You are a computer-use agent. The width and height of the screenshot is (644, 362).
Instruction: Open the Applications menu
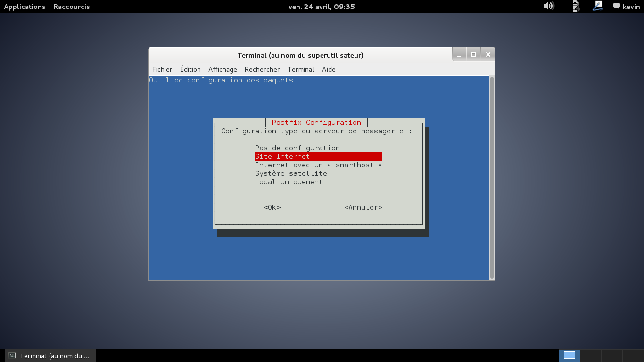pyautogui.click(x=25, y=7)
